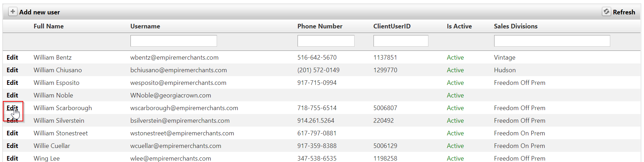
Task: Edit the William Noble record
Action: (x=12, y=95)
